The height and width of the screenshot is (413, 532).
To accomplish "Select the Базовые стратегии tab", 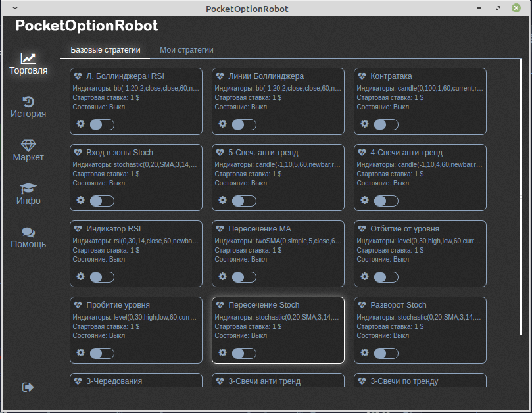I will (105, 50).
